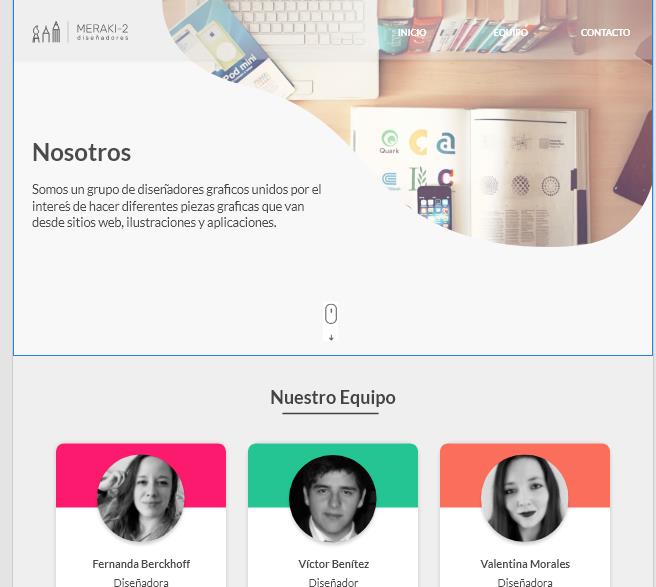Open the INICIO navigation item
The height and width of the screenshot is (587, 656).
(412, 33)
